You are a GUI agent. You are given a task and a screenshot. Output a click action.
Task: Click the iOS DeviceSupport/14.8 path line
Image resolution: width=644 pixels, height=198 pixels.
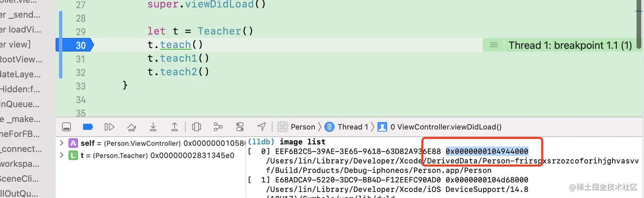coord(397,189)
